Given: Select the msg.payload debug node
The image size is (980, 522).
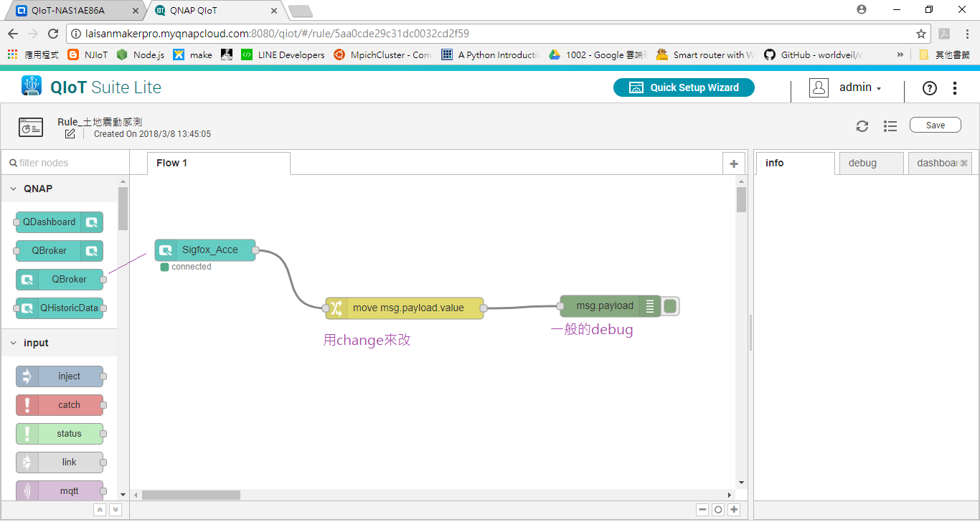Looking at the screenshot, I should [610, 306].
